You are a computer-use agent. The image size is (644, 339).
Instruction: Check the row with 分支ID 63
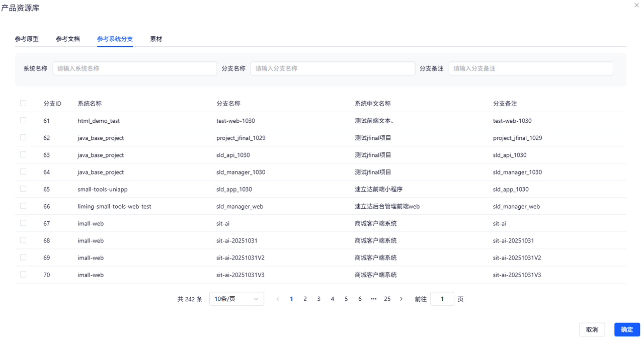pyautogui.click(x=23, y=154)
